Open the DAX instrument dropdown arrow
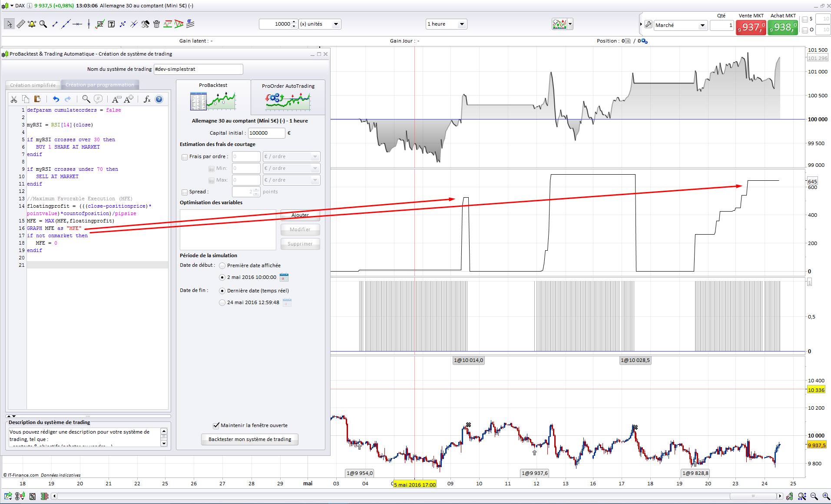Image resolution: width=831 pixels, height=504 pixels. coord(12,6)
